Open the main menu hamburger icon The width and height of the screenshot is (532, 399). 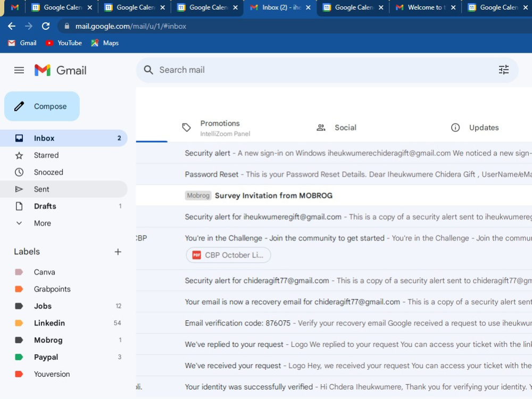19,70
